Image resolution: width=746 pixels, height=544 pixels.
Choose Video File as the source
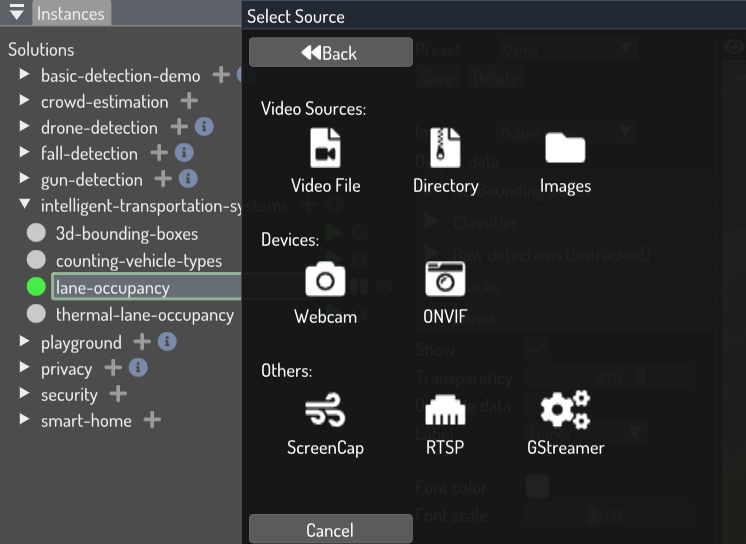click(x=325, y=161)
